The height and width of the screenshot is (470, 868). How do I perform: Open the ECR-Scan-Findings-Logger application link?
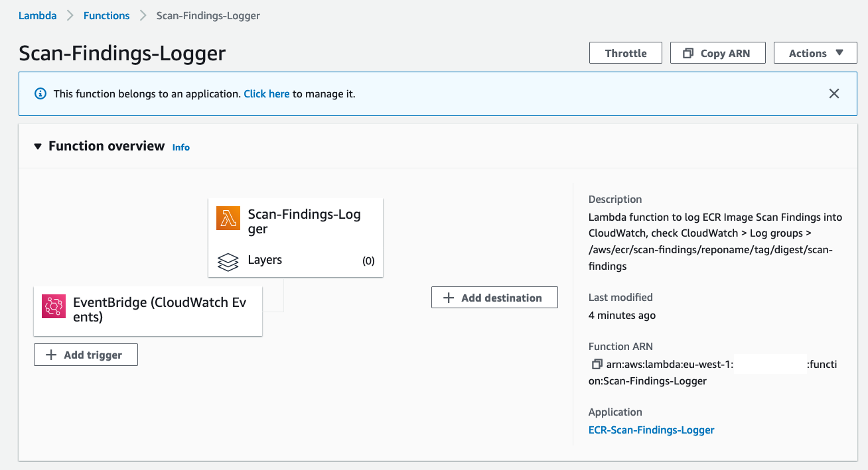point(651,430)
